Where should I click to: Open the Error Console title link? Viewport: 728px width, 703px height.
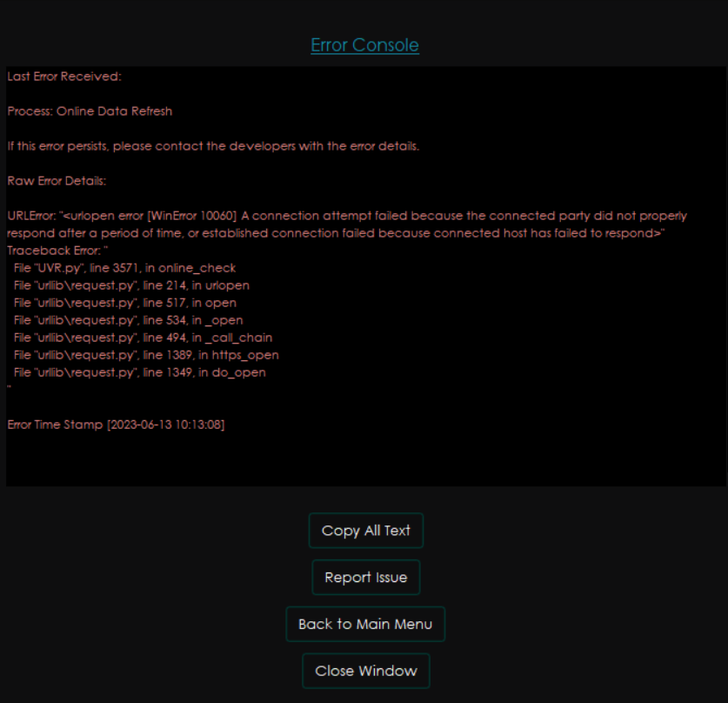[364, 44]
